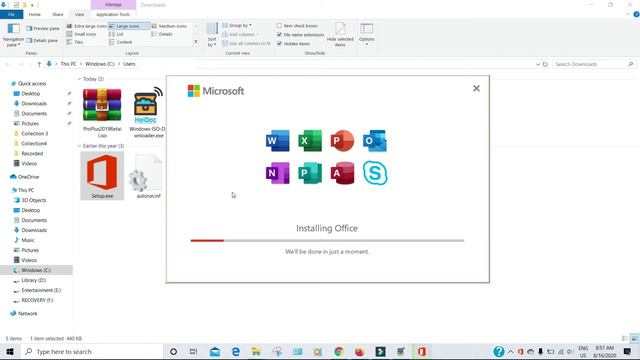Open Windows (C:) drive in tree
The image size is (640, 360).
[36, 270]
